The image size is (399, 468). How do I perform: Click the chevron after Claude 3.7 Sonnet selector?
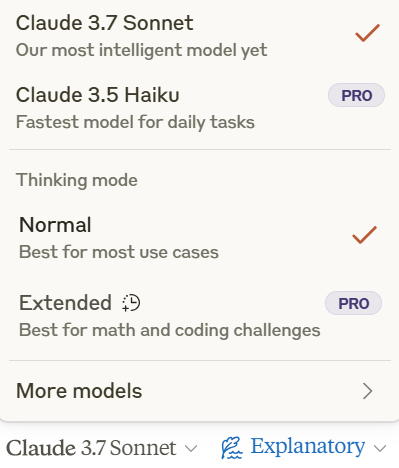[191, 449]
